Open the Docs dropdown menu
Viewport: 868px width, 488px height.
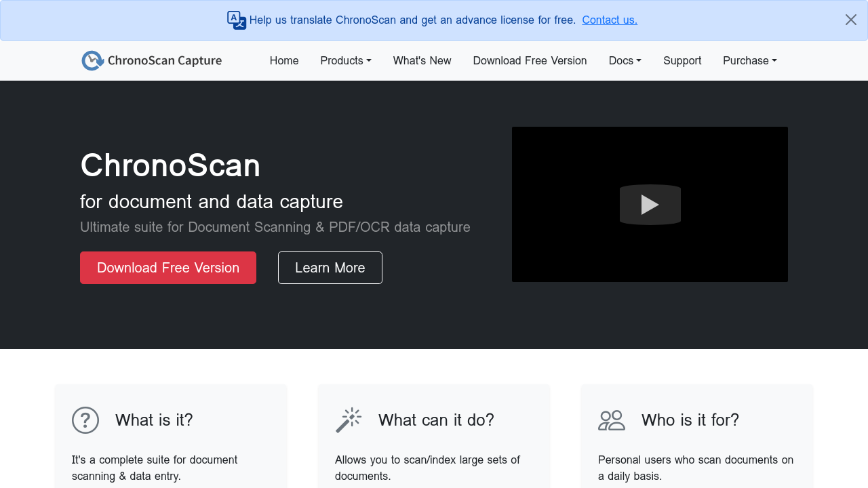tap(625, 61)
